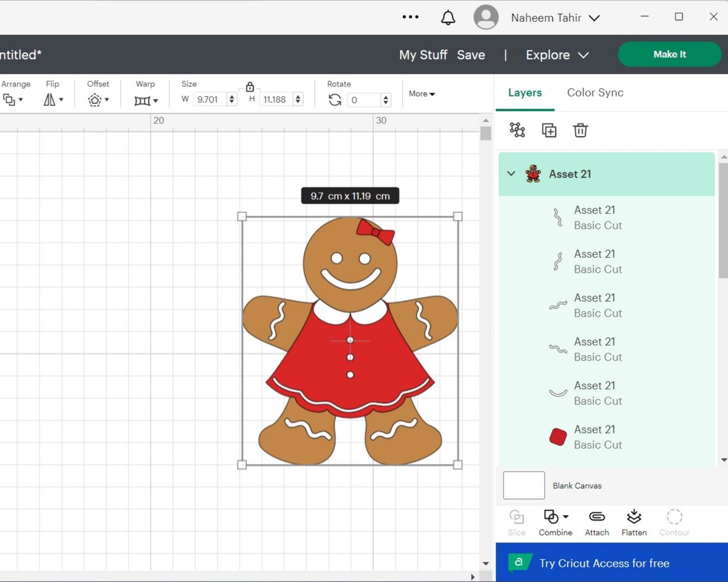
Task: Toggle the size lock aspect ratio
Action: (x=250, y=86)
